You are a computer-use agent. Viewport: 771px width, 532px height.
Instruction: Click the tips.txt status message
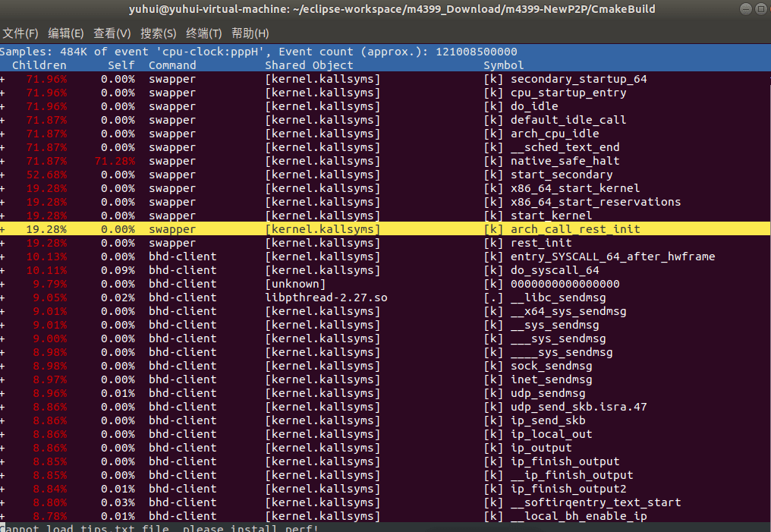160,528
